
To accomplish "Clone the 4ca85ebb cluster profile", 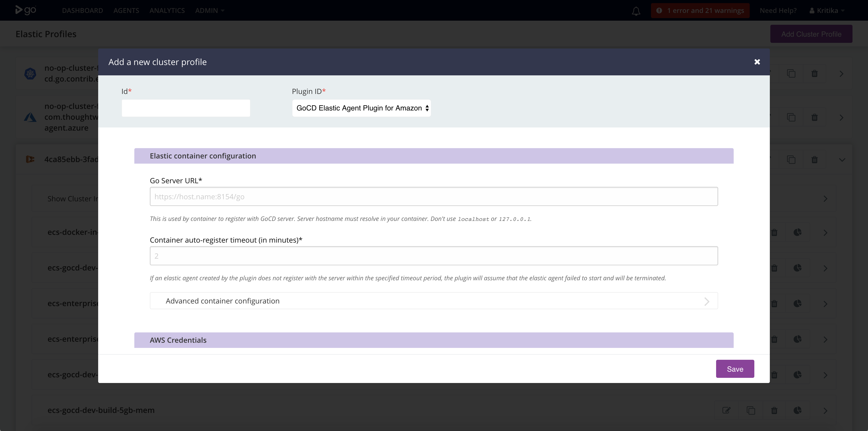I will pos(791,159).
